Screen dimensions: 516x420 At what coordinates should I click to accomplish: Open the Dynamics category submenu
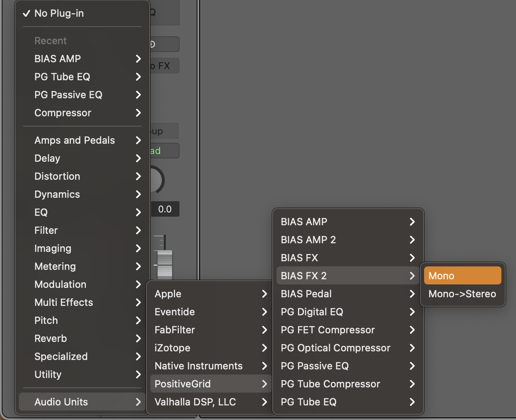(x=82, y=194)
